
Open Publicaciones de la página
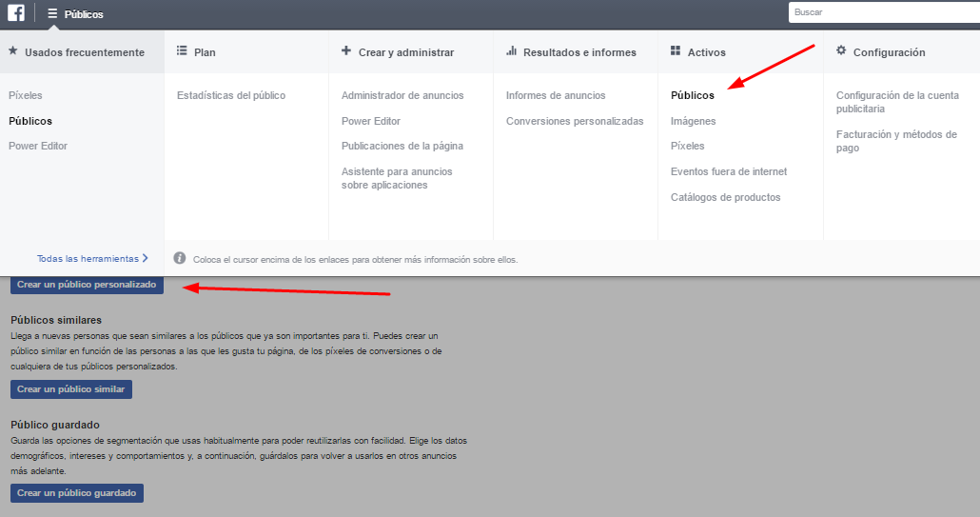tap(402, 147)
